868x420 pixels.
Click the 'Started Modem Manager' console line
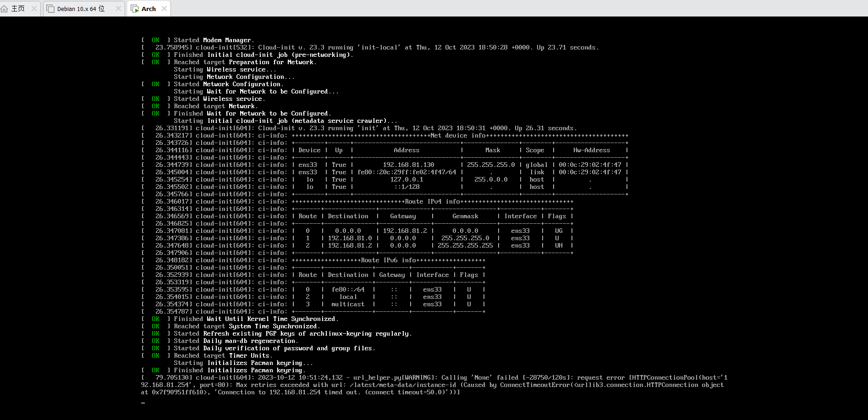coord(198,40)
